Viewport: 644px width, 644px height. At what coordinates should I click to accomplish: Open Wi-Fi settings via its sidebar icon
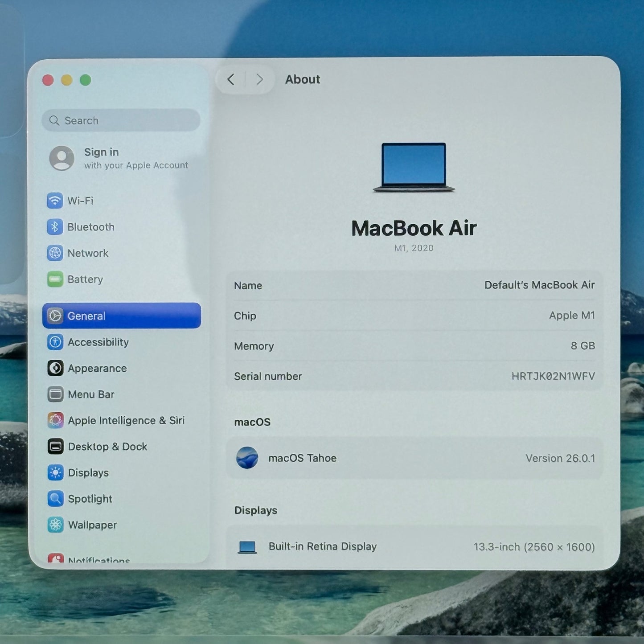[55, 201]
